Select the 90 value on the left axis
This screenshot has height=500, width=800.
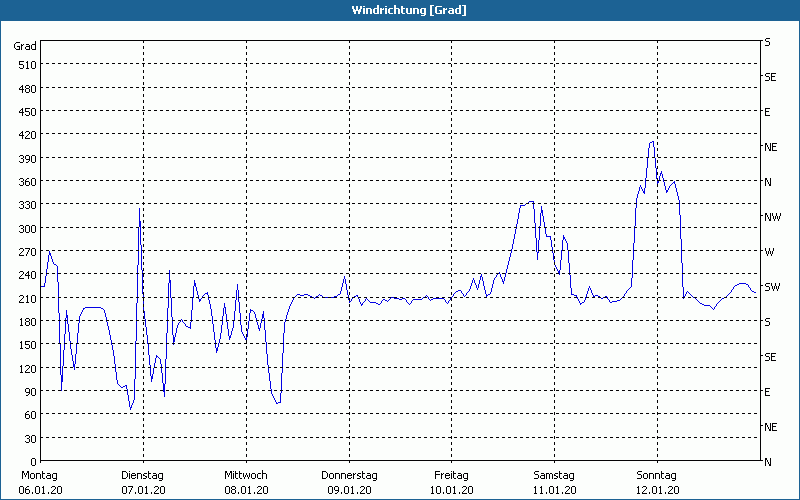[28, 392]
